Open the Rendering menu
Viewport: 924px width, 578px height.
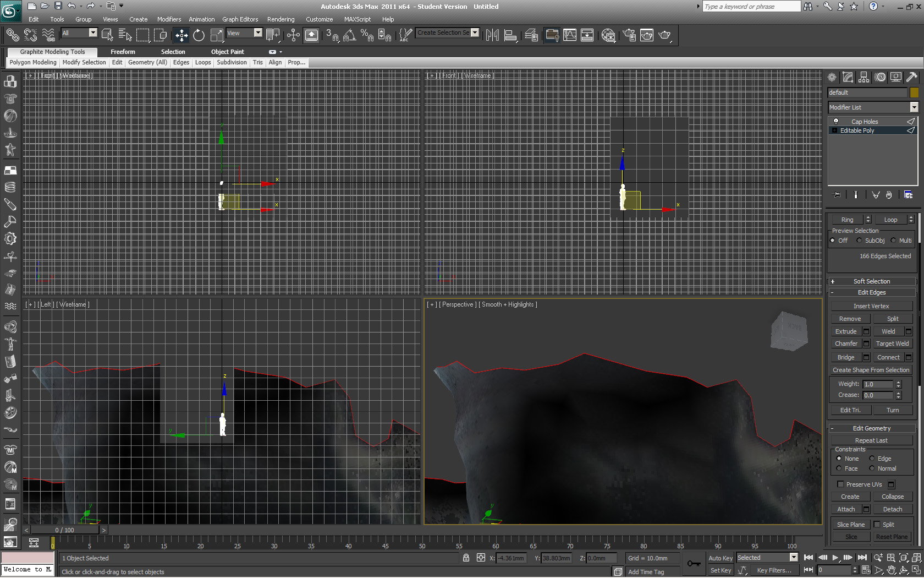(280, 19)
